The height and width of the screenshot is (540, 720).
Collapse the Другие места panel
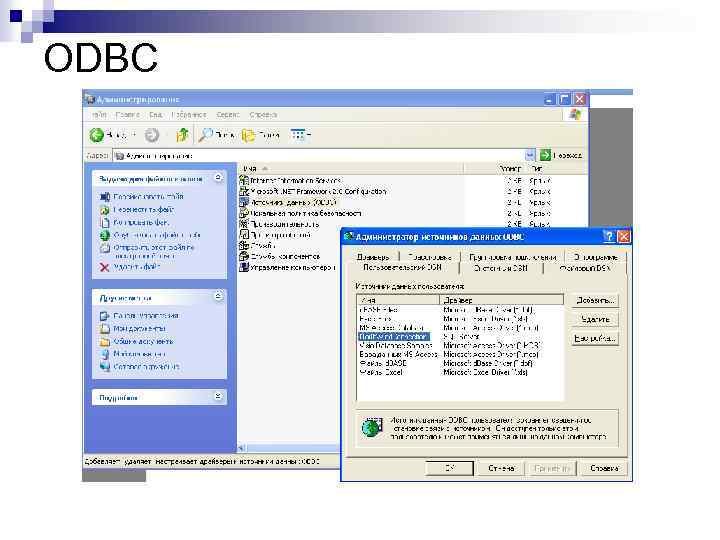point(218,297)
